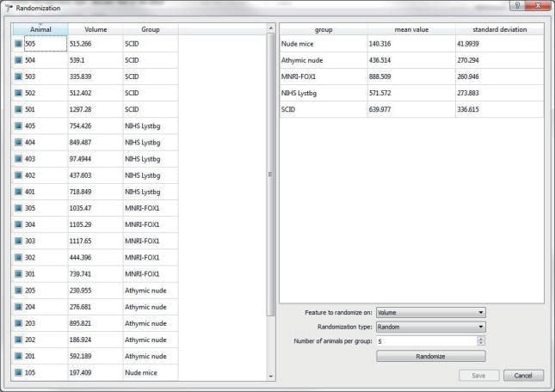
Task: Click mean value 140.316
Action: [x=379, y=44]
